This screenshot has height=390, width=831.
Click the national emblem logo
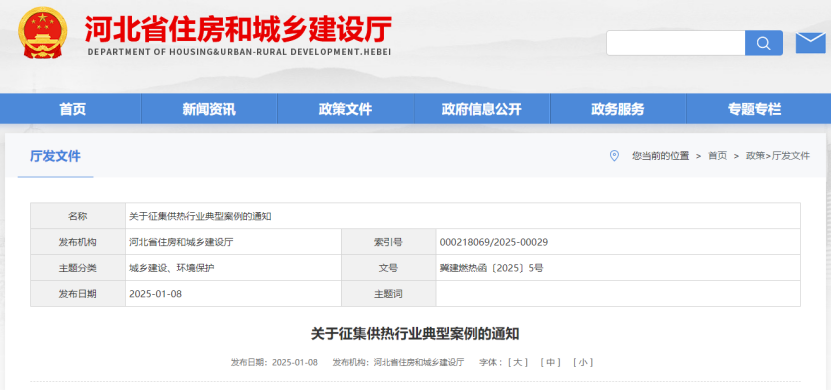coord(42,32)
